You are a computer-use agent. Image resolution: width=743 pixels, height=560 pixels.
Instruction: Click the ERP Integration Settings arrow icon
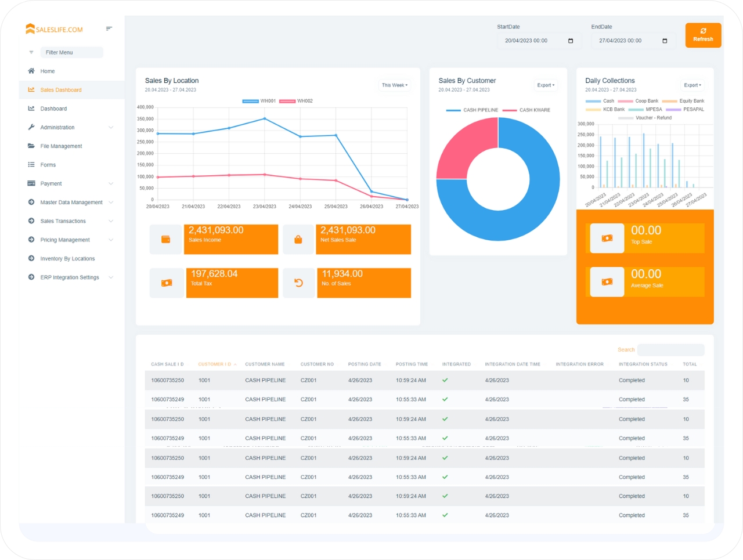tap(31, 277)
